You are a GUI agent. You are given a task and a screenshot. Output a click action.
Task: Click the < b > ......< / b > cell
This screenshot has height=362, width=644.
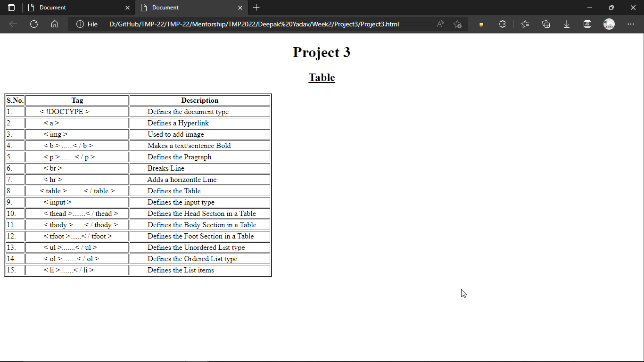coord(77,146)
